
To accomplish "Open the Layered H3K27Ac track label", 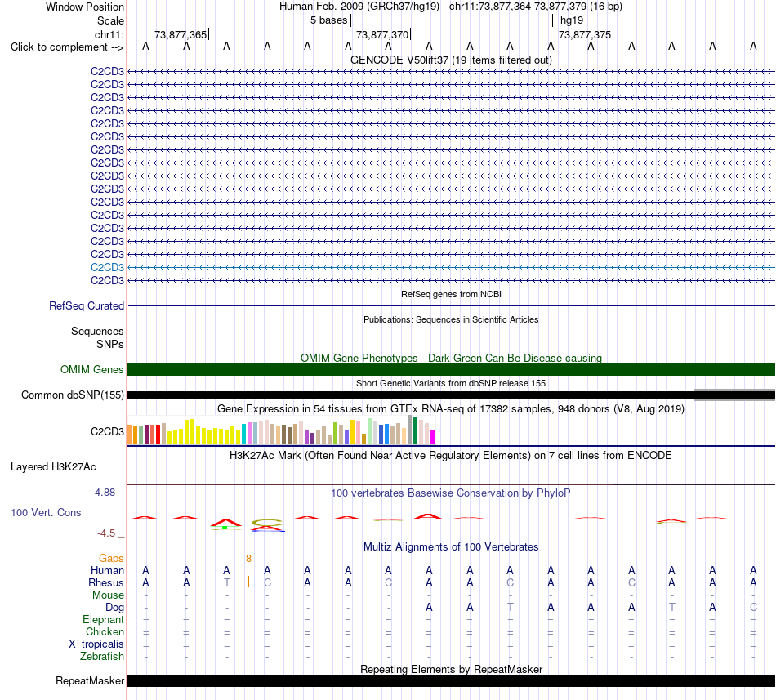I will tap(53, 467).
